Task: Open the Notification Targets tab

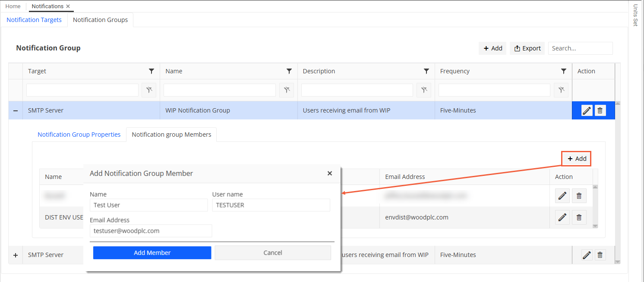Action: [34, 20]
